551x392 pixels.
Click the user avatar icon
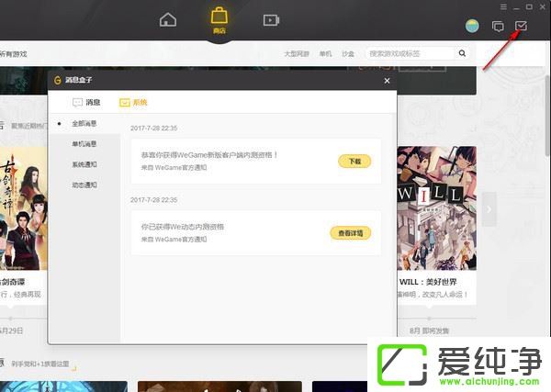pyautogui.click(x=472, y=26)
